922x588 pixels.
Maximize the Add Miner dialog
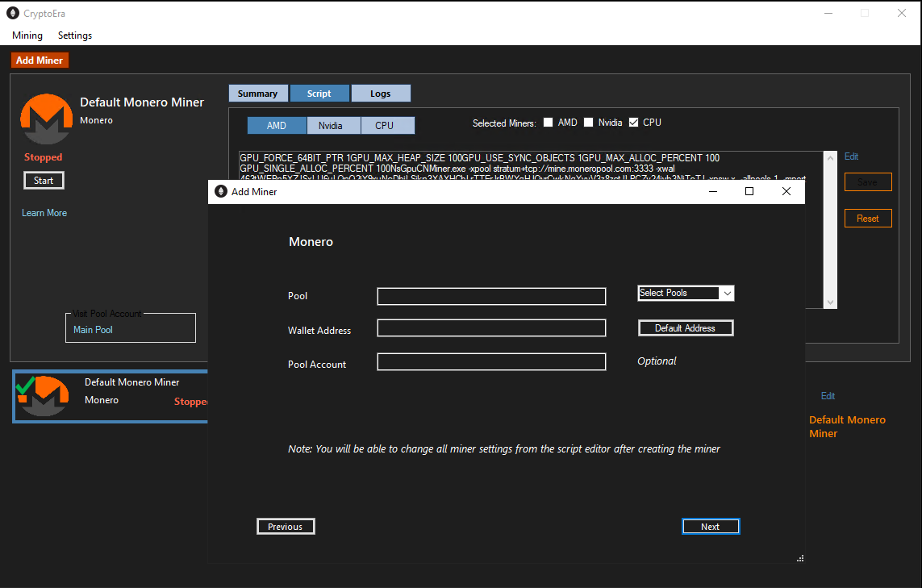coord(749,191)
